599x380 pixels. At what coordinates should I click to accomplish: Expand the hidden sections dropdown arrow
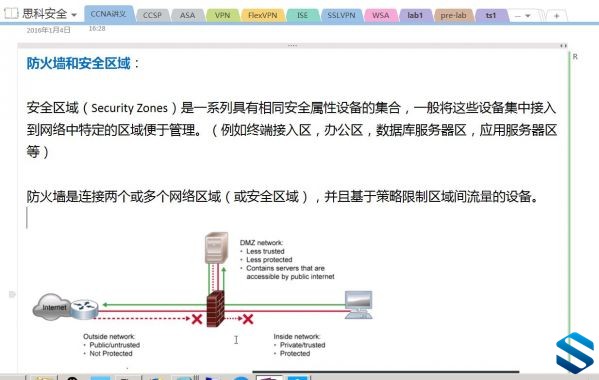pos(528,16)
